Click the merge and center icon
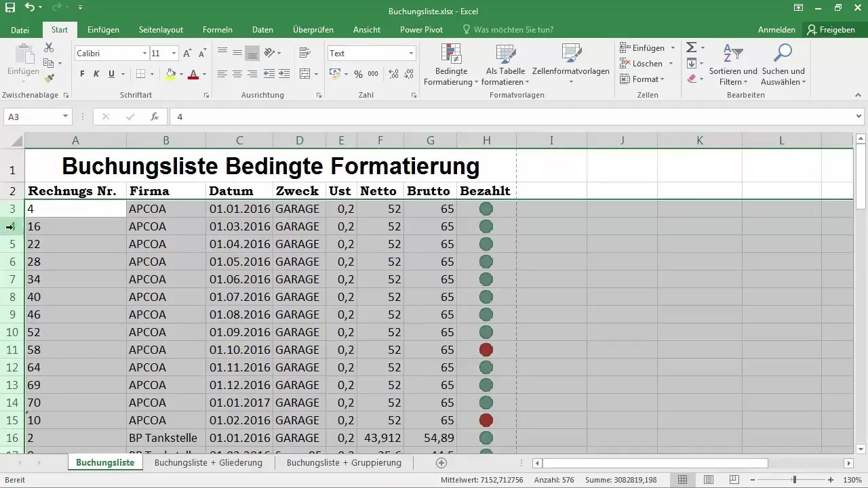Screen dimensions: 868x488 [304, 74]
